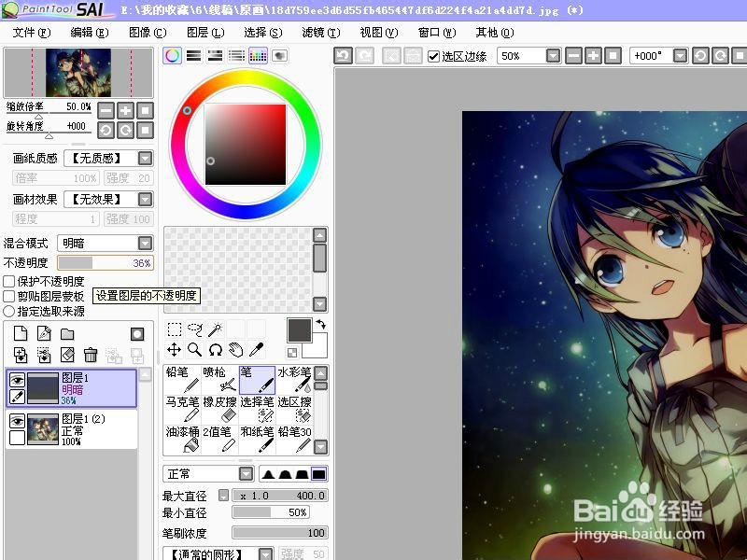The image size is (747, 560).
Task: Select the lasso selection tool
Action: coord(195,329)
